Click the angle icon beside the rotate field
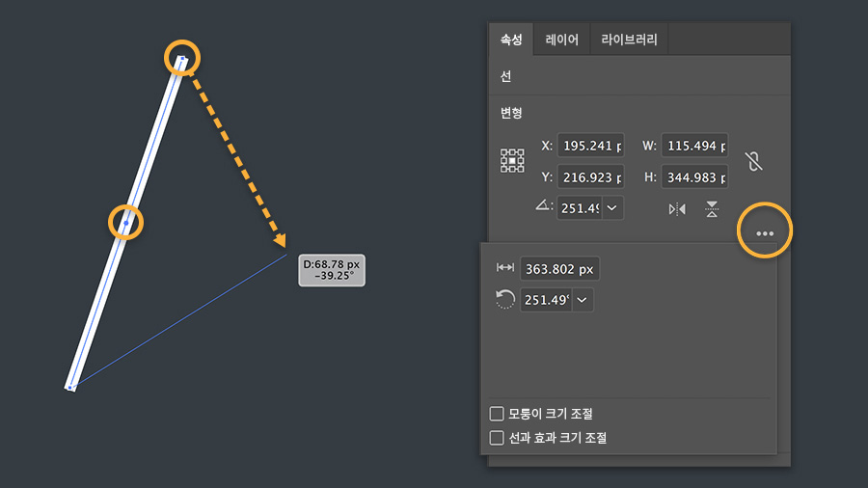 pyautogui.click(x=544, y=207)
